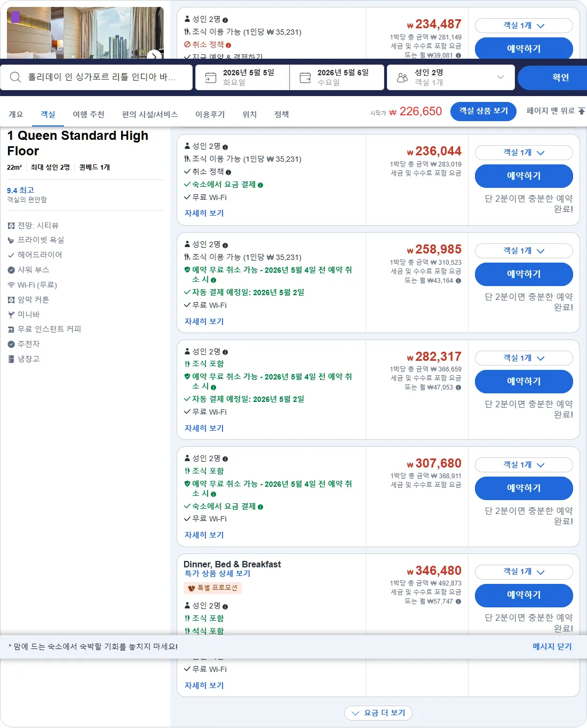Viewport: 587px width, 728px height.
Task: Open 특가 상품 상세 보기 link
Action: [217, 573]
